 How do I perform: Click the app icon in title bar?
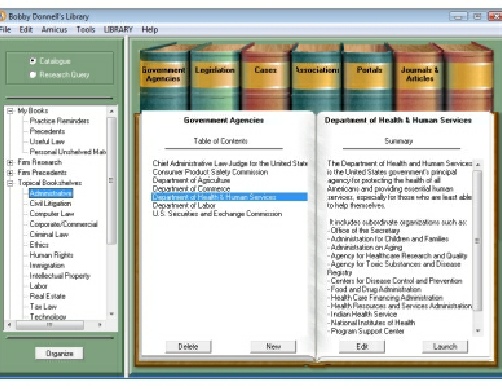[x=2, y=16]
